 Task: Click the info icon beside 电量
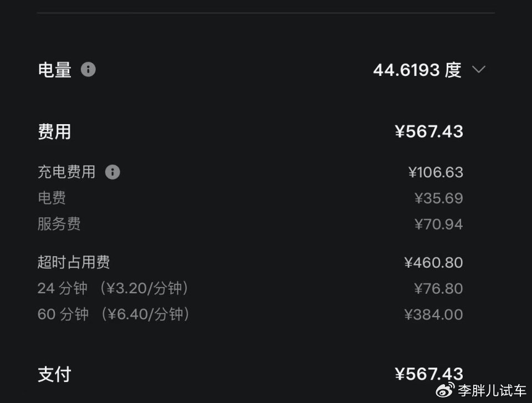click(x=88, y=70)
